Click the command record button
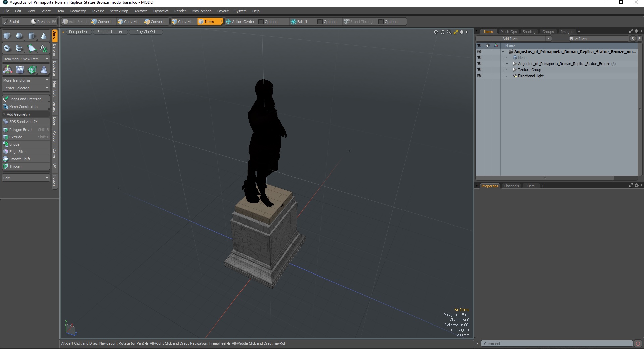Screen dimensions: 644x349 coord(638,344)
